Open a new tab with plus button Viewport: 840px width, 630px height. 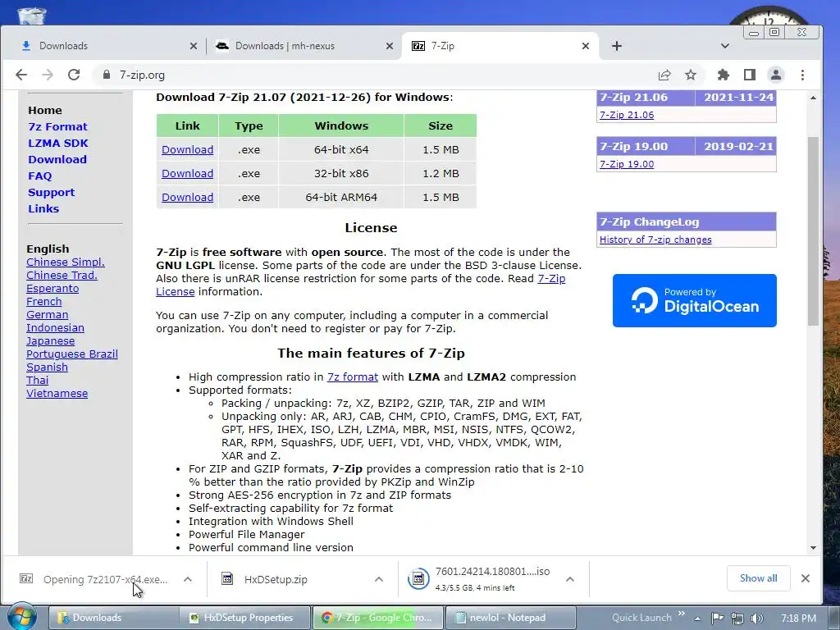point(617,46)
